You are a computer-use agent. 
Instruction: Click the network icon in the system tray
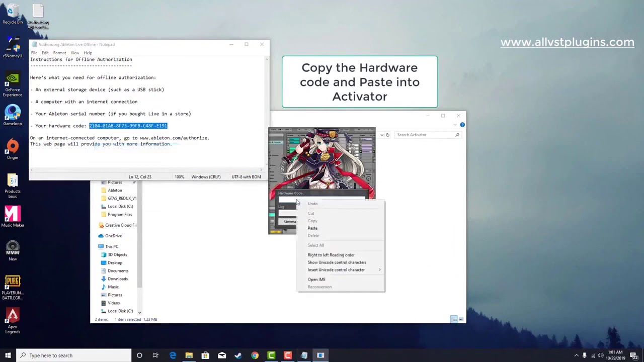tap(592, 355)
